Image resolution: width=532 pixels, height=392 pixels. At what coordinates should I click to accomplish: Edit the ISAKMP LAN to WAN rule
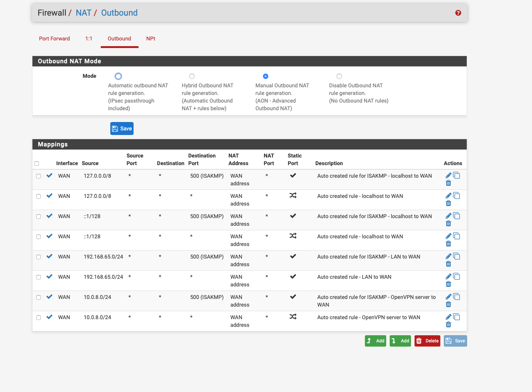click(x=448, y=256)
